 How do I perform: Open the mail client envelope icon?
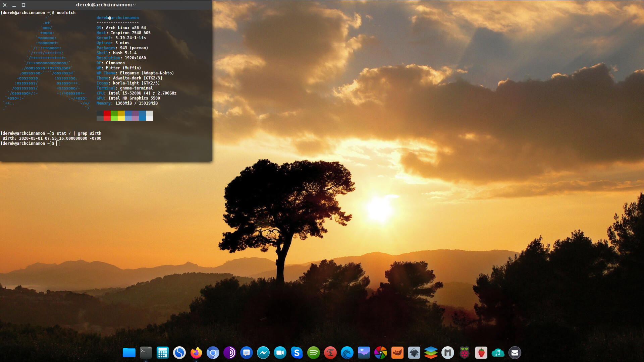(515, 353)
